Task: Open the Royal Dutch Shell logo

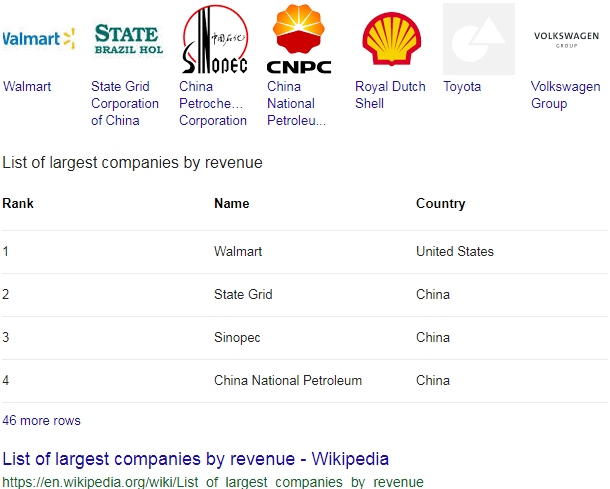Action: pos(391,39)
